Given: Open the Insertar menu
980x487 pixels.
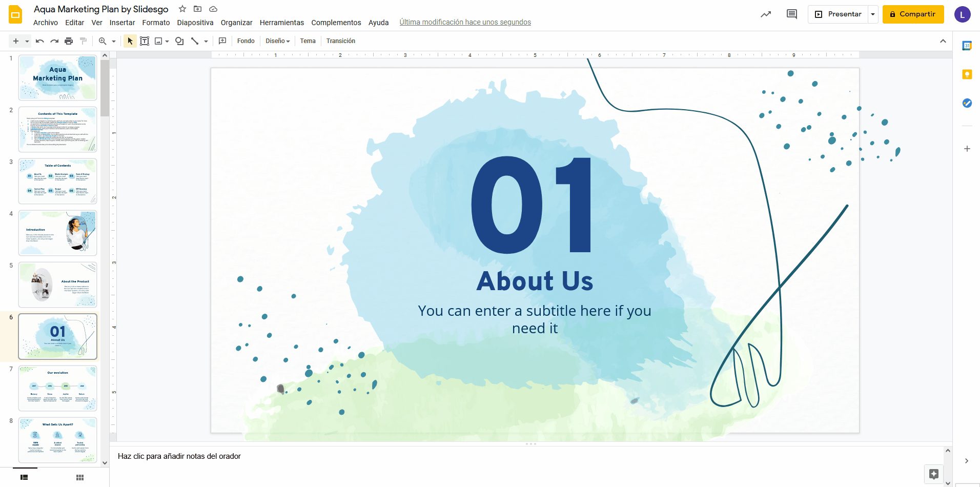Looking at the screenshot, I should point(122,23).
